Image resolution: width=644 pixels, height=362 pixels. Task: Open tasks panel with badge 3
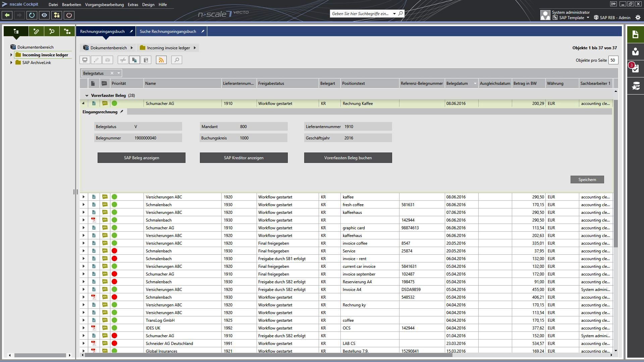click(635, 68)
